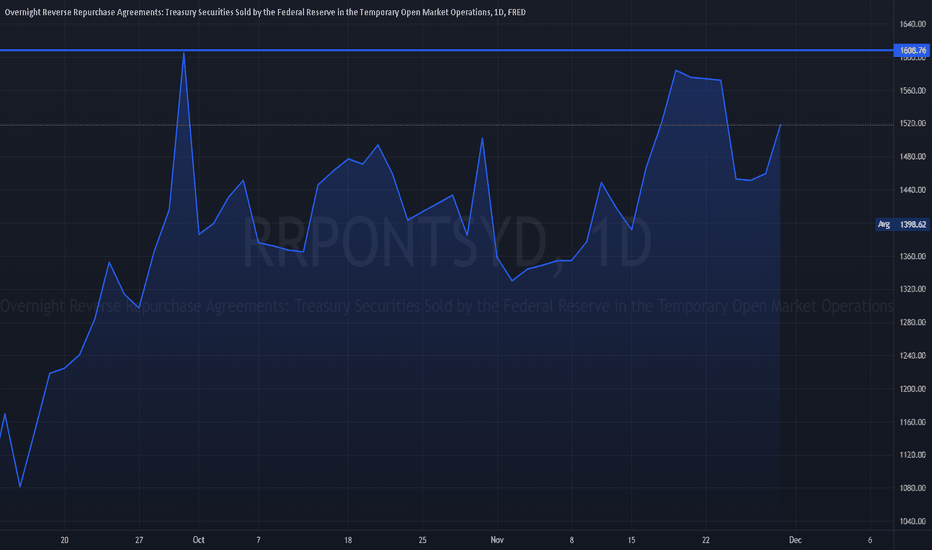The height and width of the screenshot is (550, 932).
Task: Click the 1040.00 price axis value
Action: coord(912,521)
